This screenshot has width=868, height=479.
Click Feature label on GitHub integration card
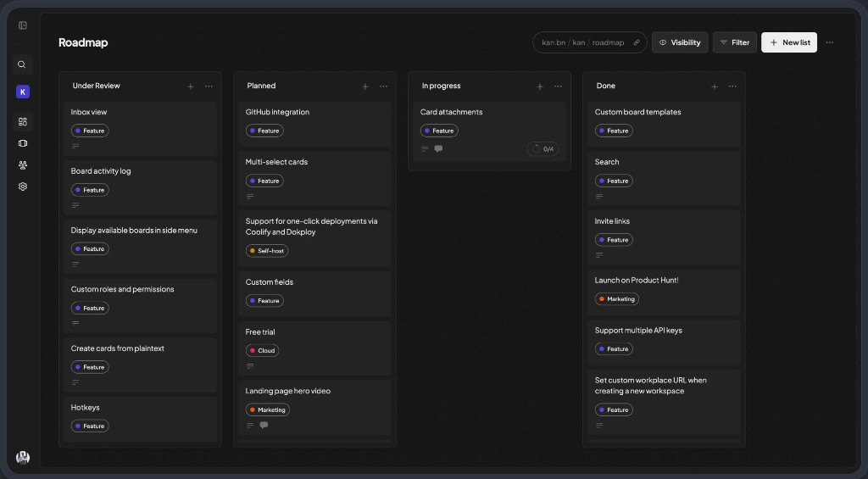pos(264,131)
